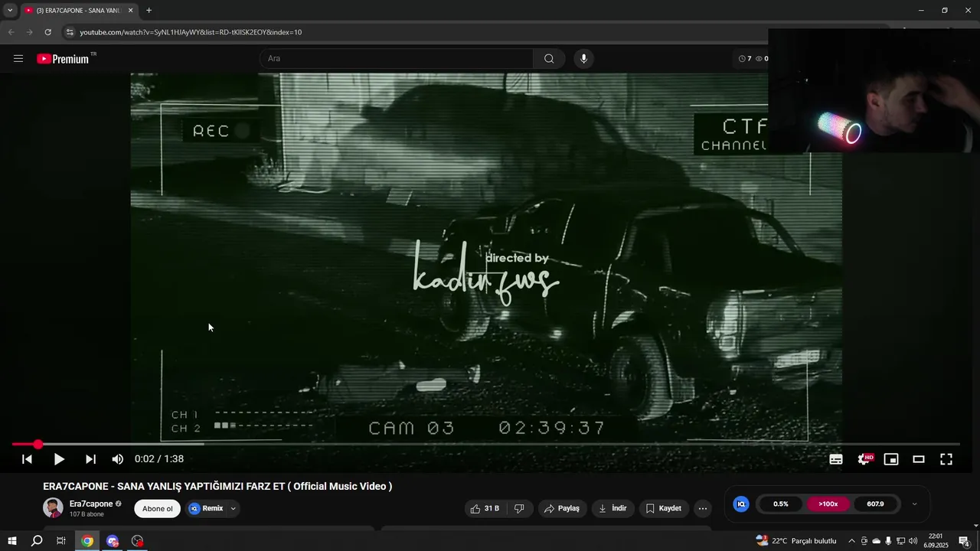Open the Chrome tab search dropdown
The width and height of the screenshot is (980, 551).
[x=10, y=11]
